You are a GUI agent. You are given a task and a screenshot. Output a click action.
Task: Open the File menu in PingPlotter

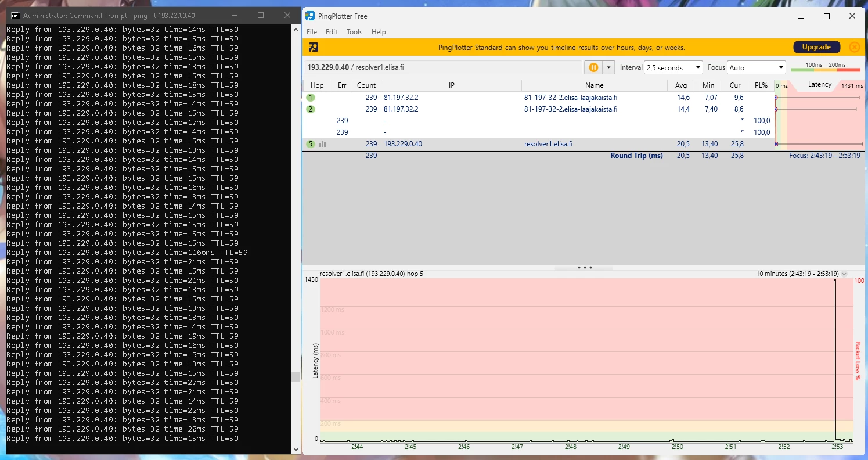coord(312,32)
